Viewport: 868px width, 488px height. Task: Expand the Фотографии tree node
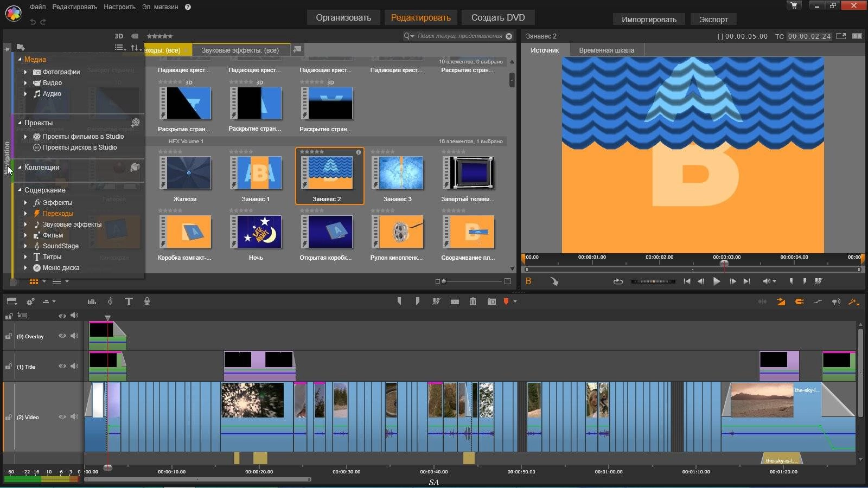click(x=25, y=72)
